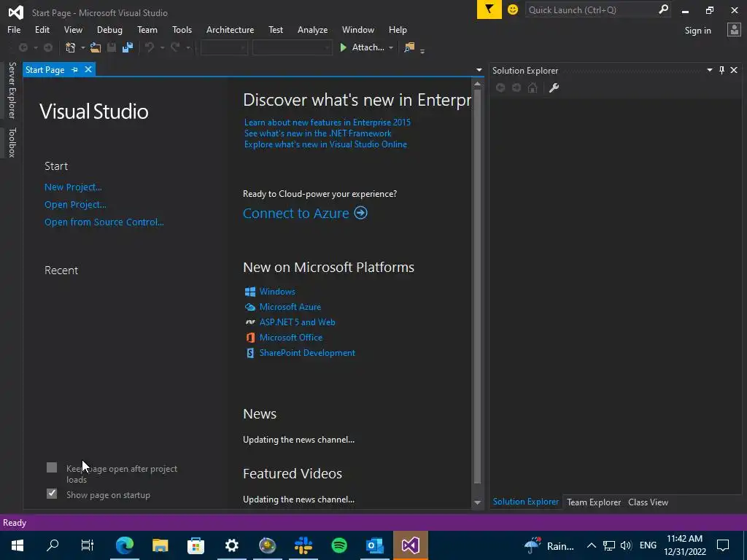
Task: Click the Solution Explorer Properties wrench icon
Action: [554, 87]
